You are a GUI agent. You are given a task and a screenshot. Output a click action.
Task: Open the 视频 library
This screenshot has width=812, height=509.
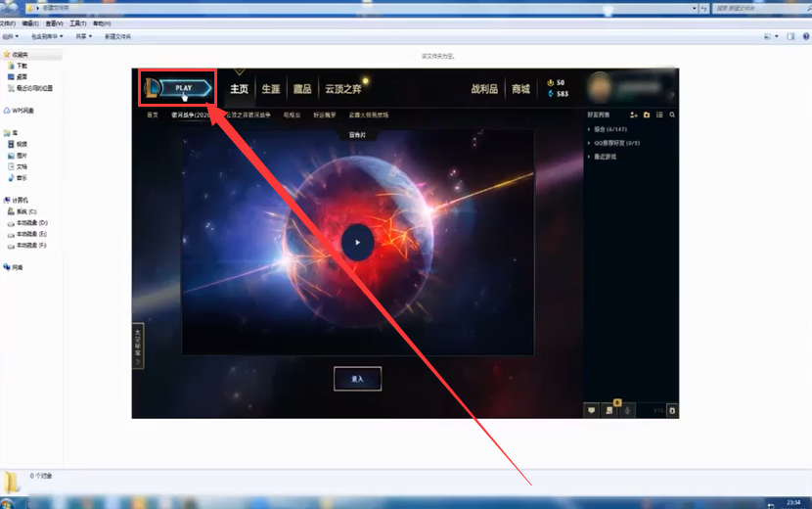pos(22,145)
